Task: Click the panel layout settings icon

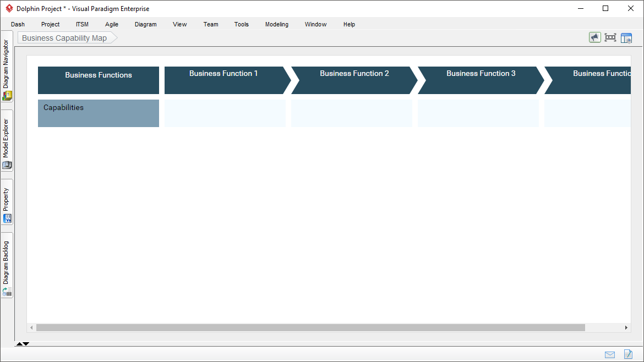Action: pos(626,38)
